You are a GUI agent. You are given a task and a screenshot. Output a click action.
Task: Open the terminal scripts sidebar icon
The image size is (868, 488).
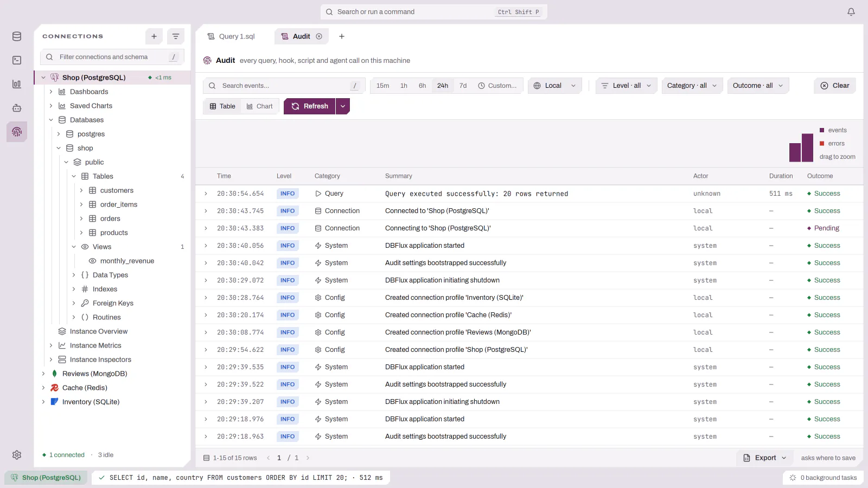pos(17,60)
